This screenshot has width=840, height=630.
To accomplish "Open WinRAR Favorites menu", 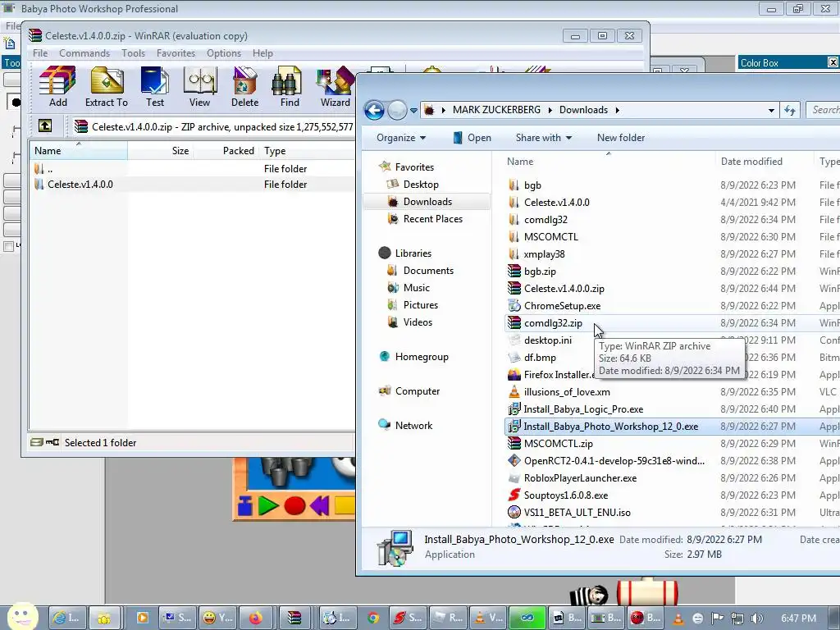I will 176,53.
